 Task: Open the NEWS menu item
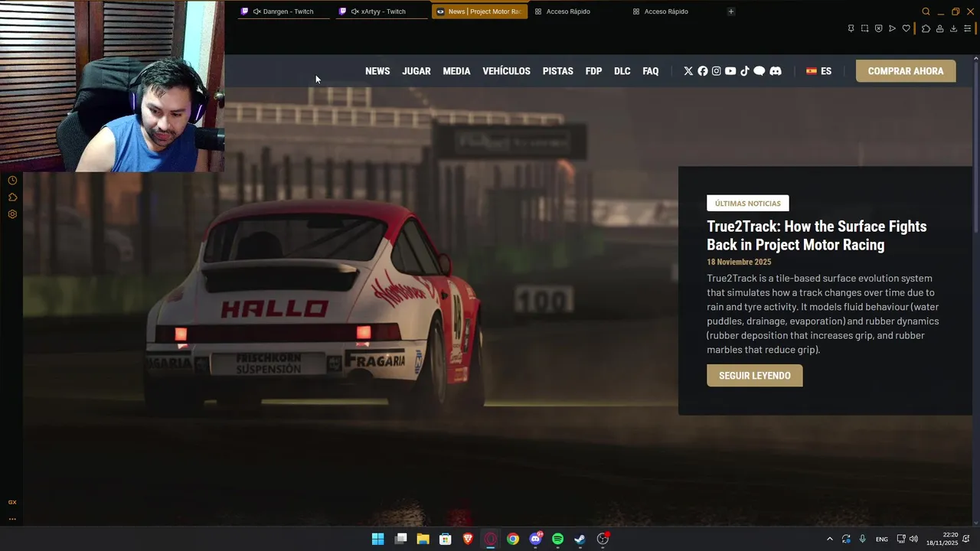377,71
